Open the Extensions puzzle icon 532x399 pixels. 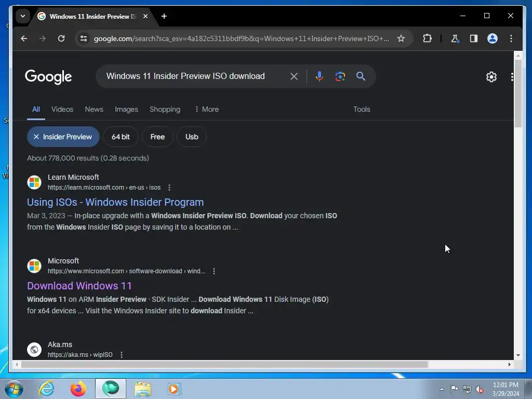tap(427, 38)
